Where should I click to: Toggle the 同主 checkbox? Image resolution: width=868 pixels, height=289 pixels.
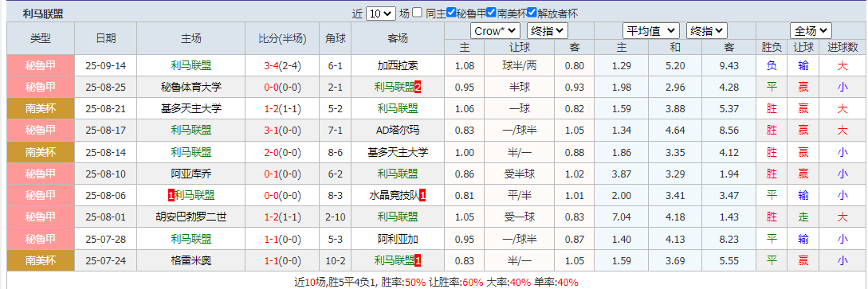click(418, 13)
